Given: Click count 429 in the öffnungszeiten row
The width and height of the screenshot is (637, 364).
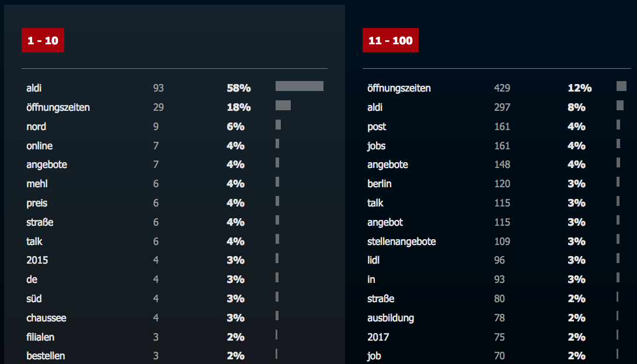Looking at the screenshot, I should [x=502, y=88].
